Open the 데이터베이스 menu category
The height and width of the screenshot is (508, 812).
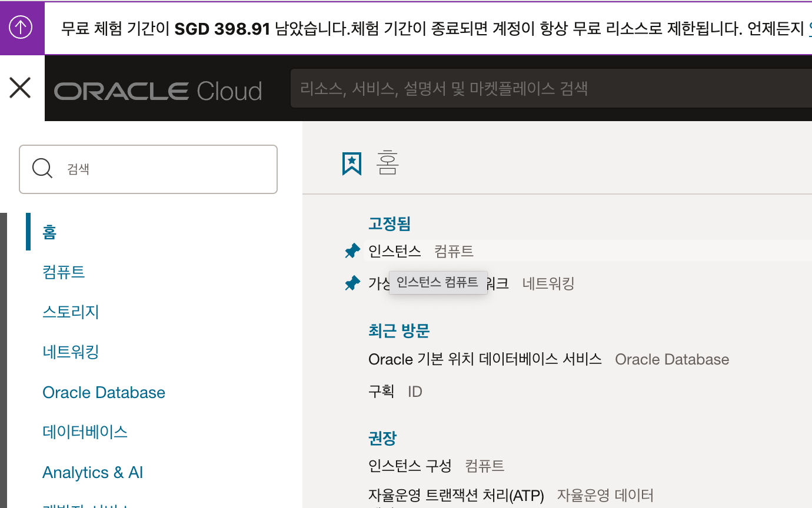[x=85, y=432]
